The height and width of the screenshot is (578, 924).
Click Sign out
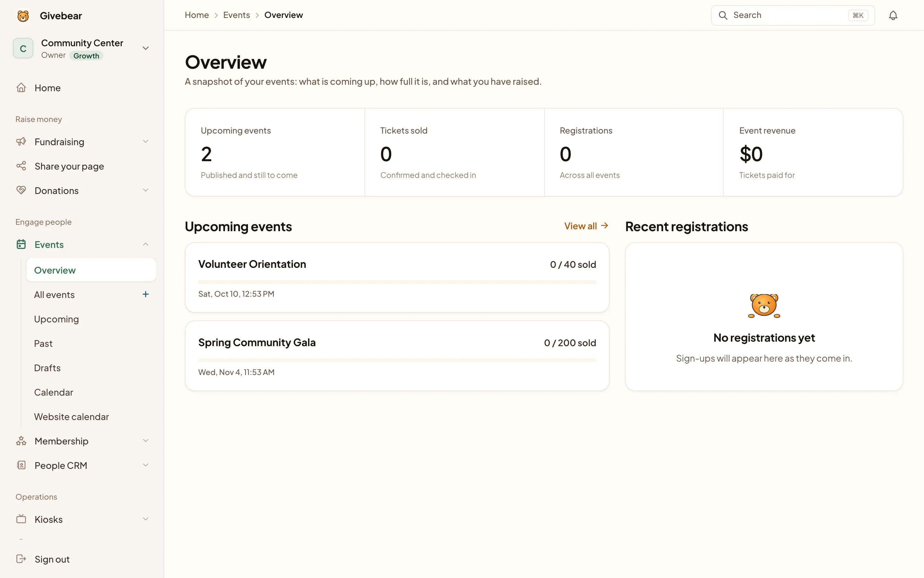tap(82, 559)
